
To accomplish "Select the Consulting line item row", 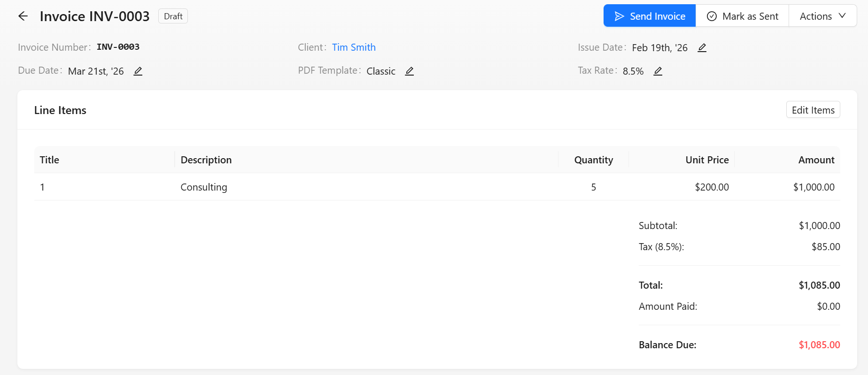I will [437, 187].
